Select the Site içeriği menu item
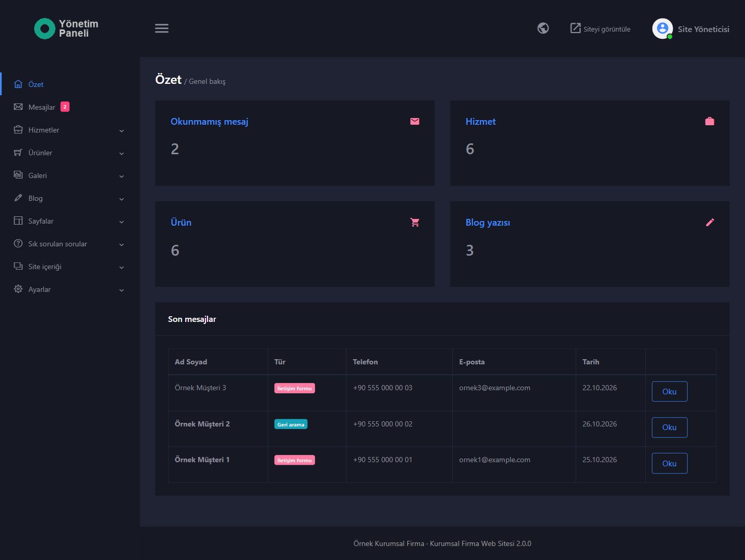The image size is (745, 560). 70,266
